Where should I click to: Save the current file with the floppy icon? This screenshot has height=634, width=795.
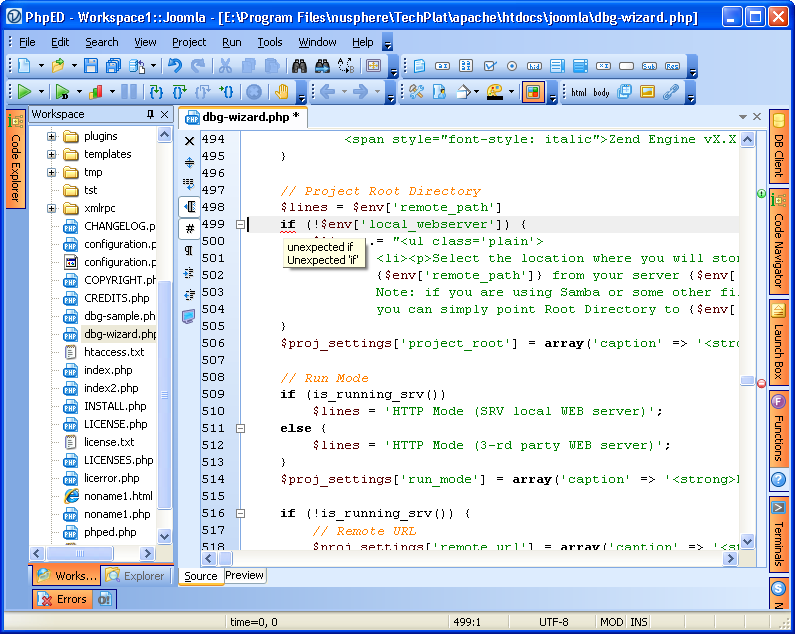(x=91, y=66)
